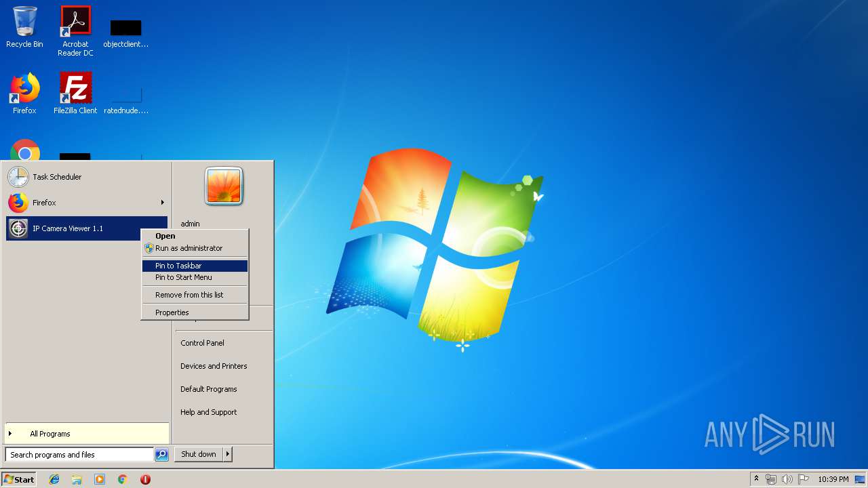
Task: Open Windows Explorer from taskbar
Action: tap(77, 479)
